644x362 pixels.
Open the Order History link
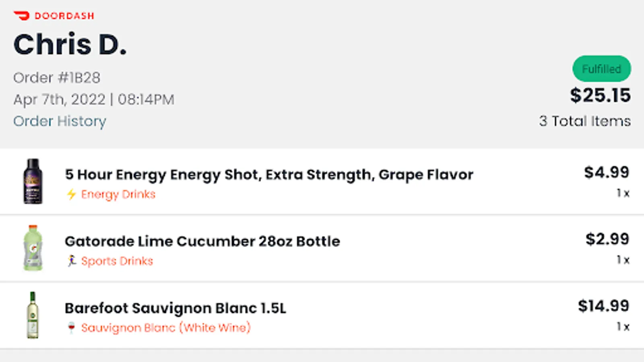click(60, 121)
